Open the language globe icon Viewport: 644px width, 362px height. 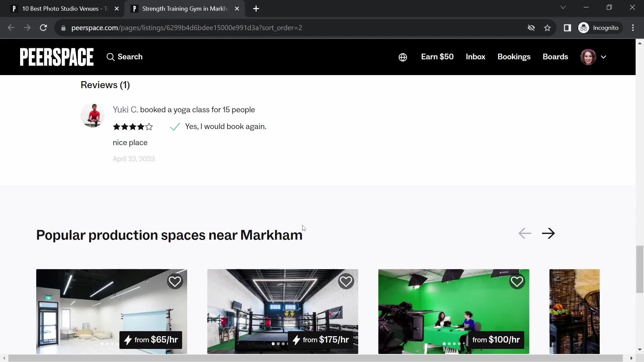point(403,57)
